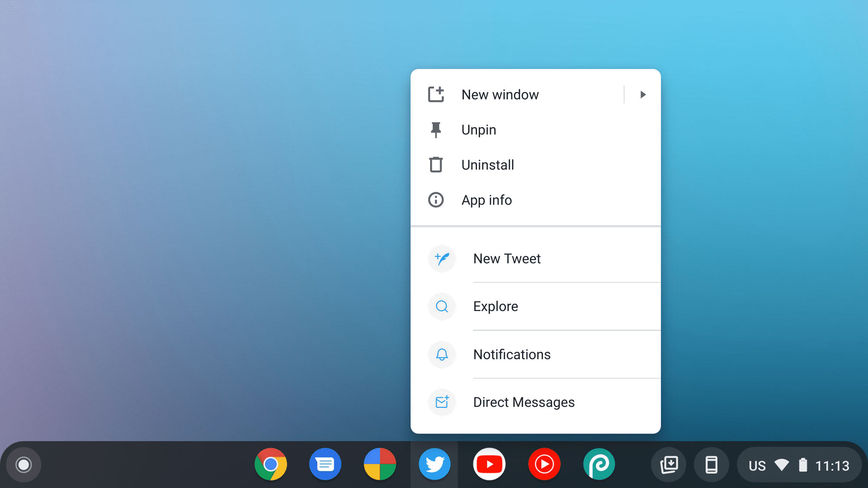Tap the red music app in taskbar
The image size is (868, 488).
pos(544,464)
